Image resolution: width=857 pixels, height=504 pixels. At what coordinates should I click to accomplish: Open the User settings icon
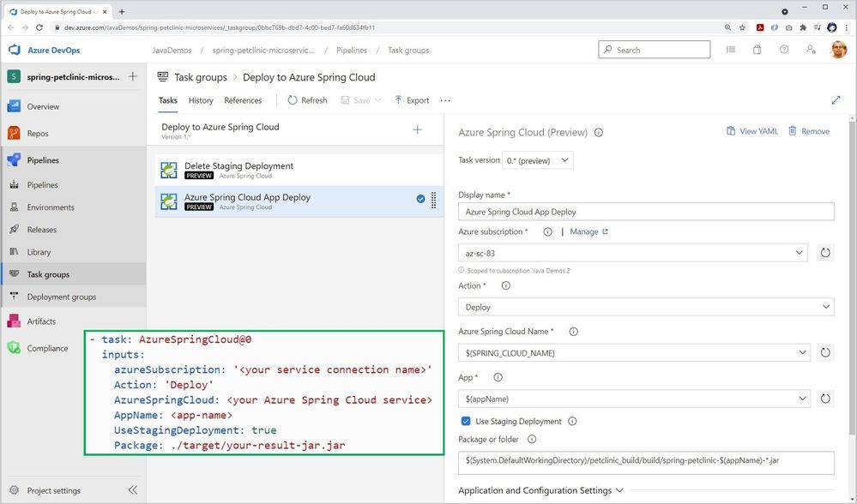pyautogui.click(x=811, y=50)
